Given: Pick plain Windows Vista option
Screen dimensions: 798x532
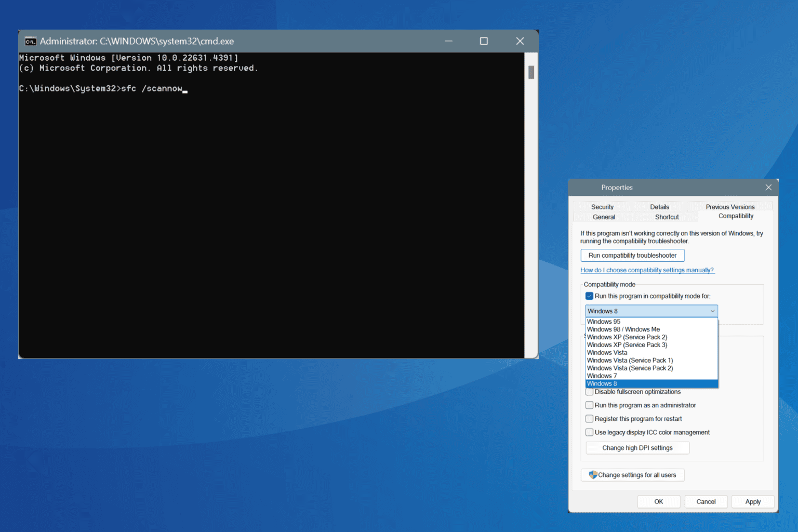Looking at the screenshot, I should 651,353.
